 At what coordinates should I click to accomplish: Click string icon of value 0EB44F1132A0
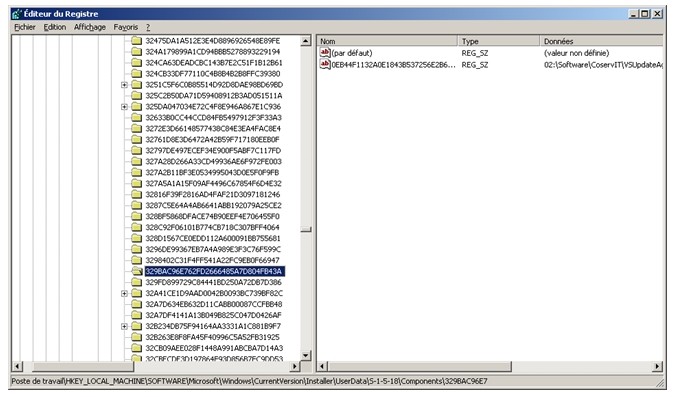(x=325, y=65)
